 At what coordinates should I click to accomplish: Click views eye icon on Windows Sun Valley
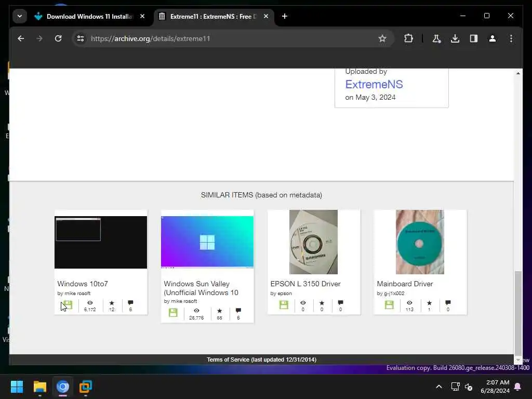point(196,311)
